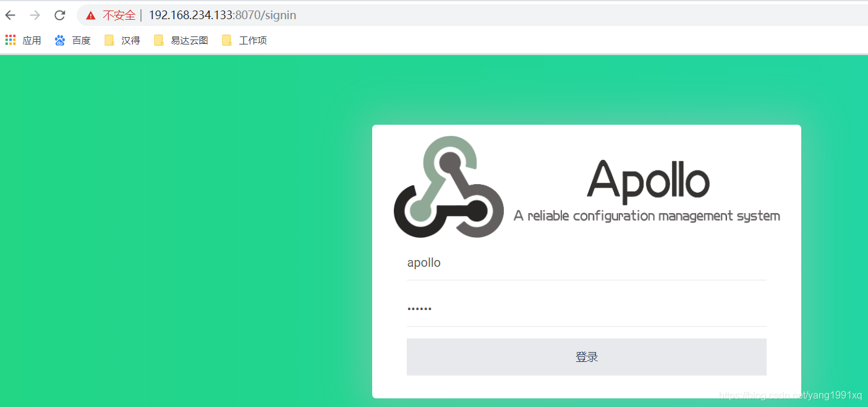This screenshot has height=407, width=868.
Task: Click the 不安全 security label
Action: click(x=119, y=15)
